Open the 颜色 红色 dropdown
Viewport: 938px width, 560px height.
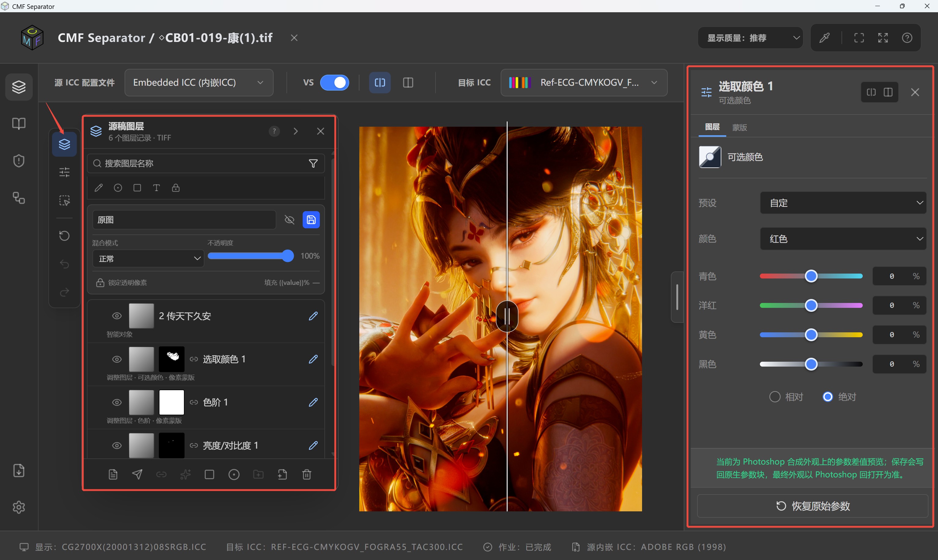coord(843,238)
